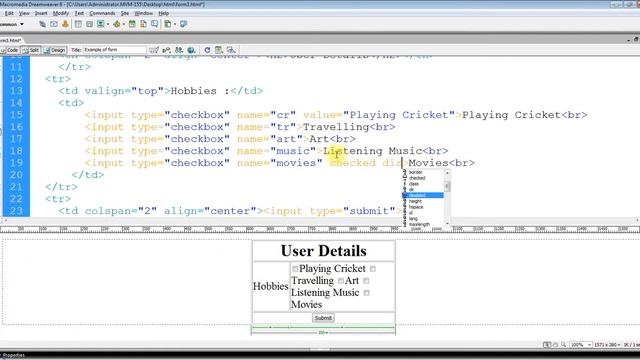Open the Edit menu

pos(9,13)
